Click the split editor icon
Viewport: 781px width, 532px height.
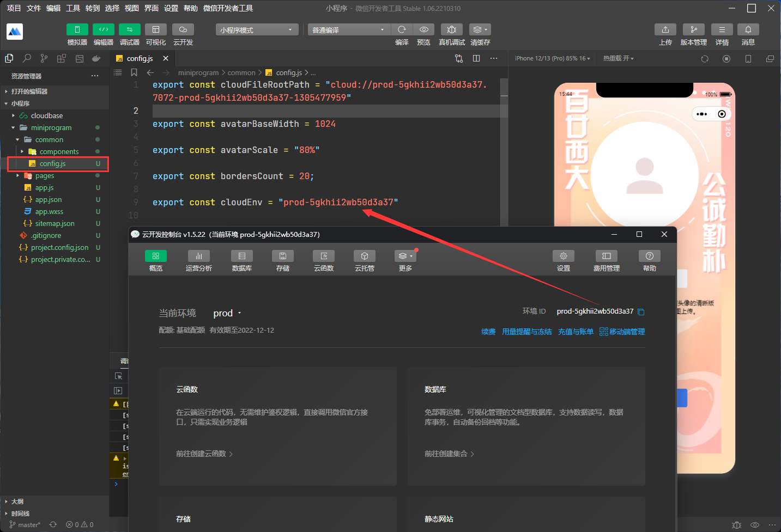point(476,58)
